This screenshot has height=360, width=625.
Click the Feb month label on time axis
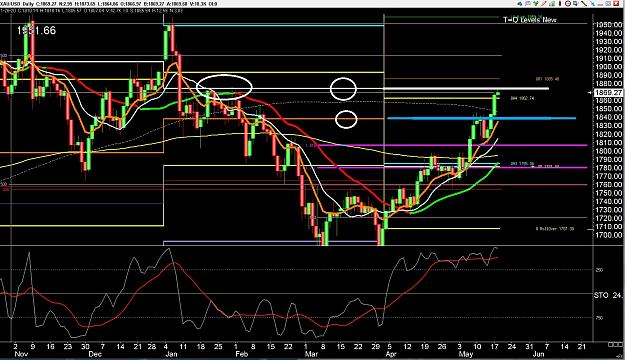pyautogui.click(x=242, y=354)
